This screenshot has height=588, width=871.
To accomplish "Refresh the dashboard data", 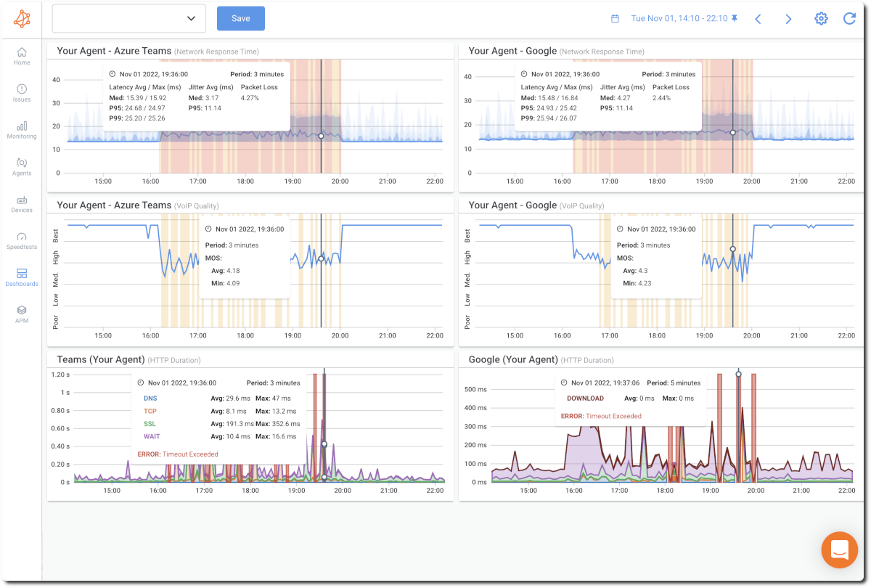I will coord(849,18).
